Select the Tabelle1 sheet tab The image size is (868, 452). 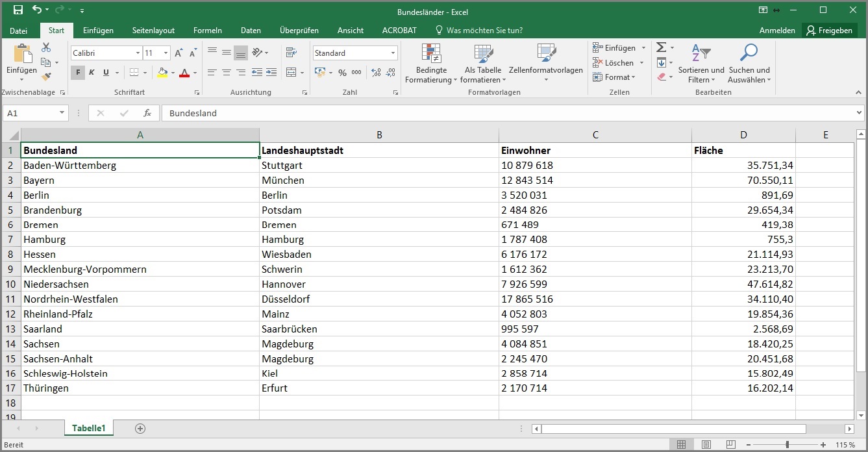tap(88, 428)
